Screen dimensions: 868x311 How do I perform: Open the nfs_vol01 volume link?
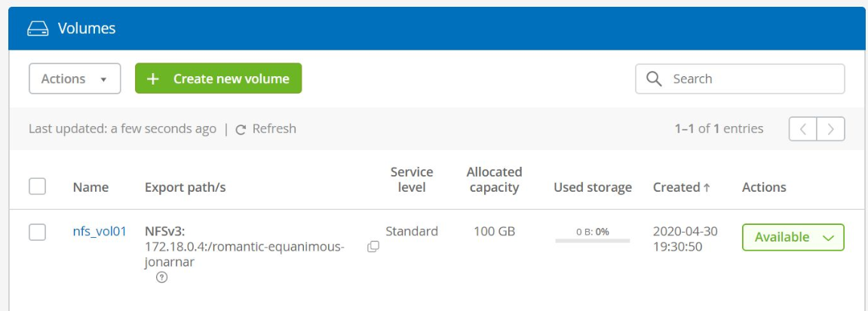click(x=100, y=231)
